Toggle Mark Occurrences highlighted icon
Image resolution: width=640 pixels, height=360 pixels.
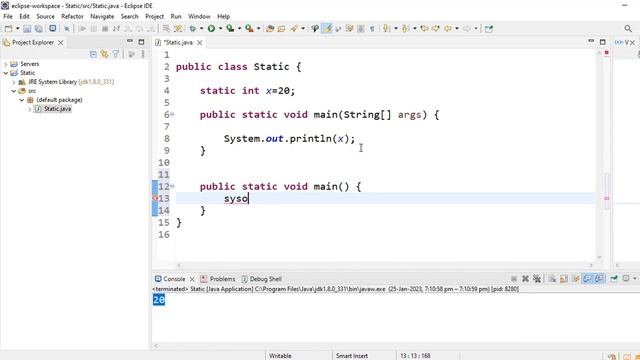pyautogui.click(x=327, y=29)
